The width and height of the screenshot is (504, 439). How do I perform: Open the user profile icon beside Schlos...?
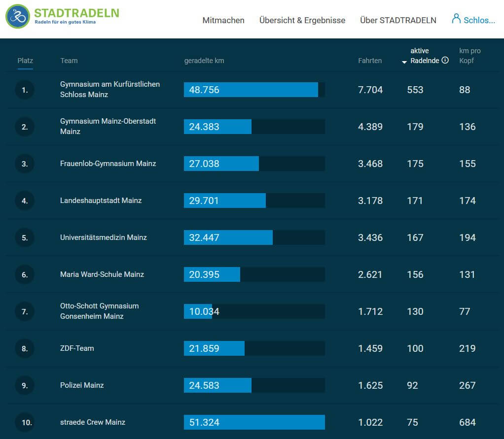coord(456,19)
